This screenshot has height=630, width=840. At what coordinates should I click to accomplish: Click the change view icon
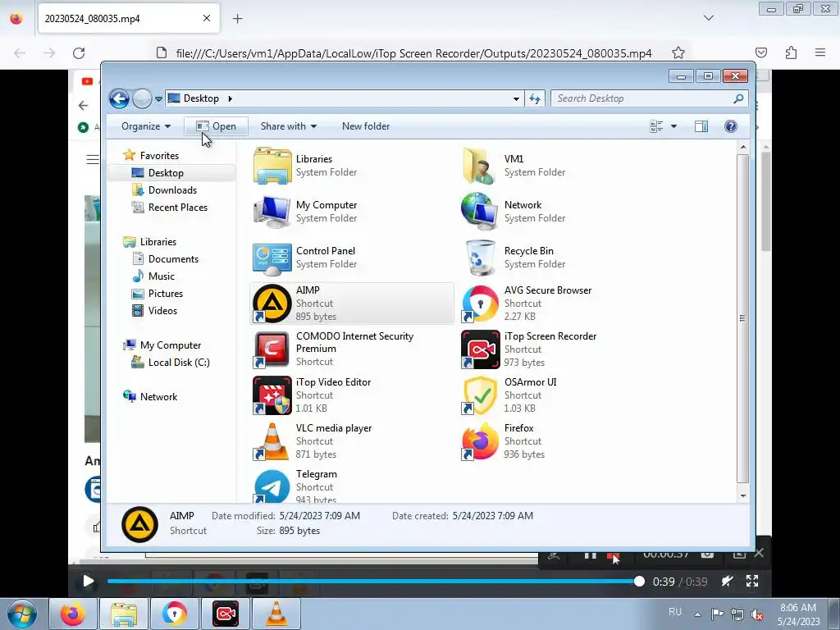coord(656,126)
